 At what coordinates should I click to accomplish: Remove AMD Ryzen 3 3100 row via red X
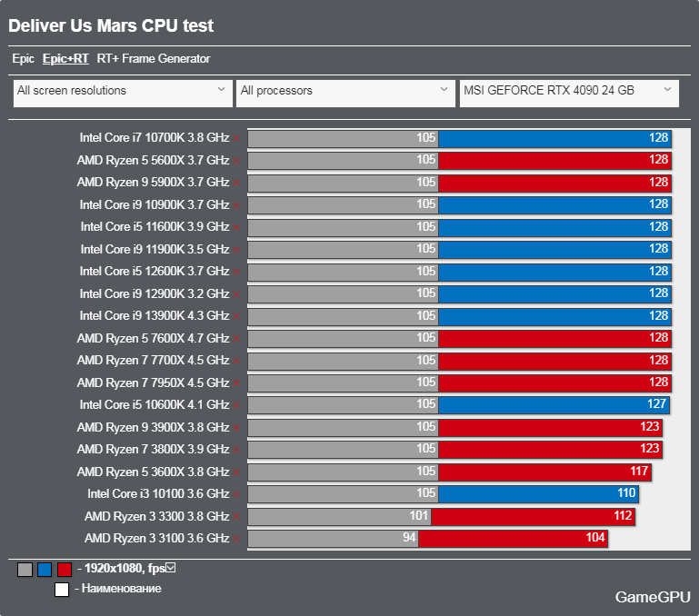click(x=236, y=539)
